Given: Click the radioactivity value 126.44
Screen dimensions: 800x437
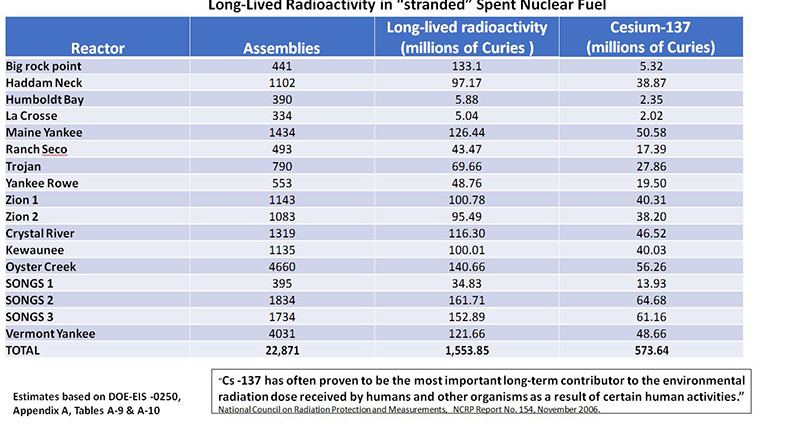Looking at the screenshot, I should tap(467, 133).
